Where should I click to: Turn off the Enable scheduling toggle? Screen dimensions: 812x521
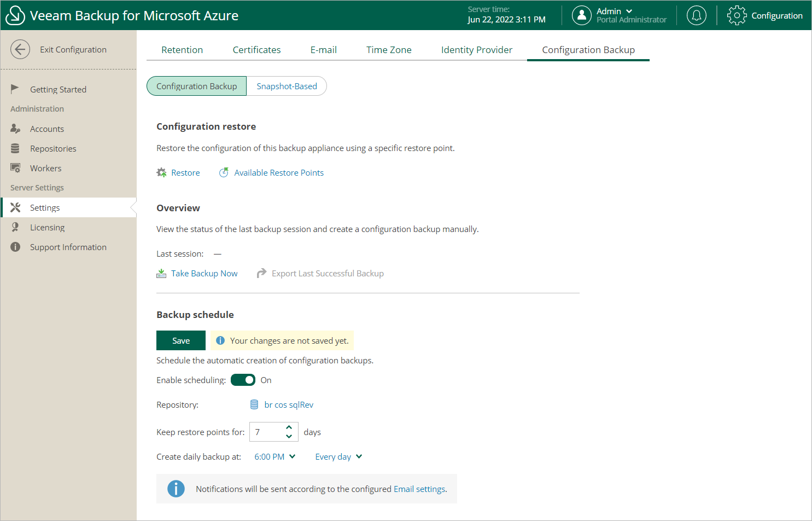pos(243,380)
